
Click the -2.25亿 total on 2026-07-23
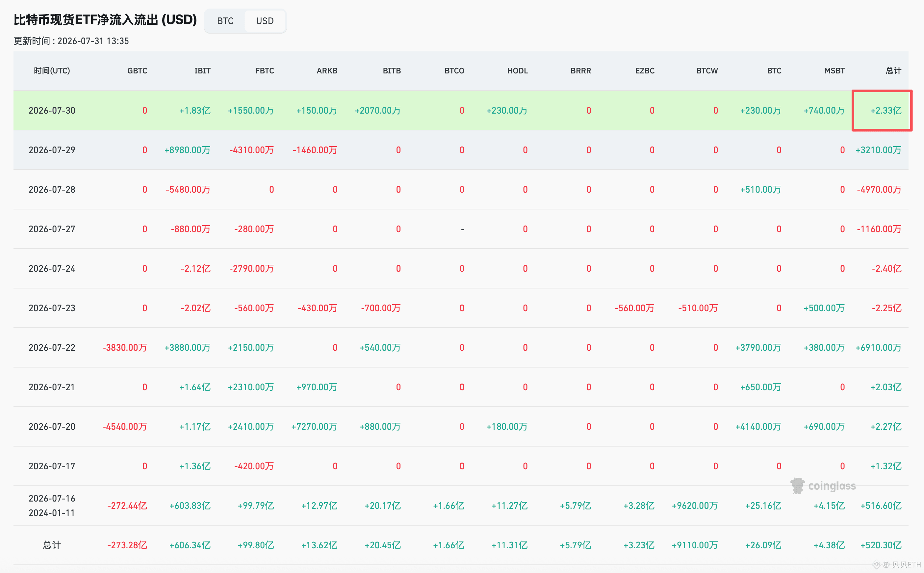click(x=886, y=308)
